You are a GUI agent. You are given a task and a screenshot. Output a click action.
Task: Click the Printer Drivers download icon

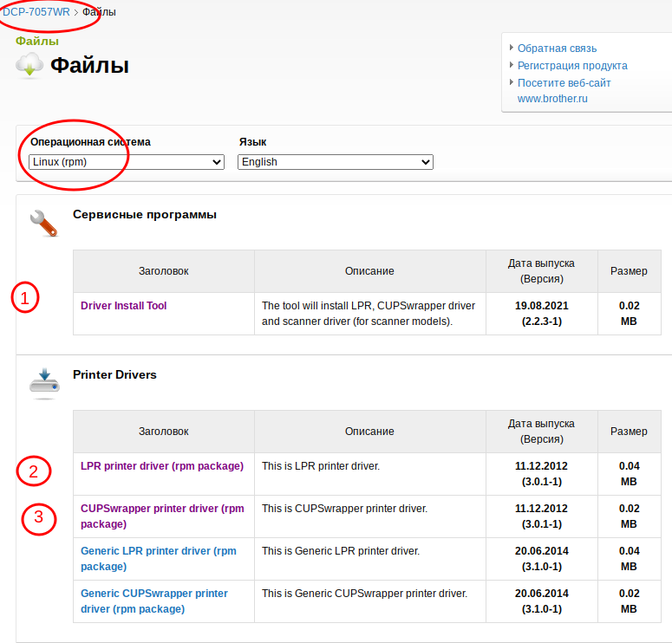44,382
